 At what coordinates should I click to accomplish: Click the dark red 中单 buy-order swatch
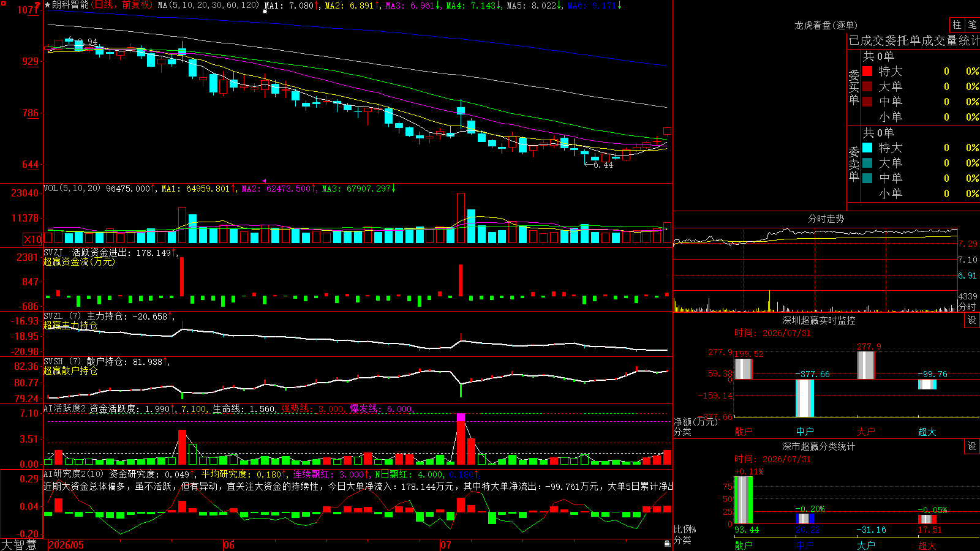[x=867, y=102]
